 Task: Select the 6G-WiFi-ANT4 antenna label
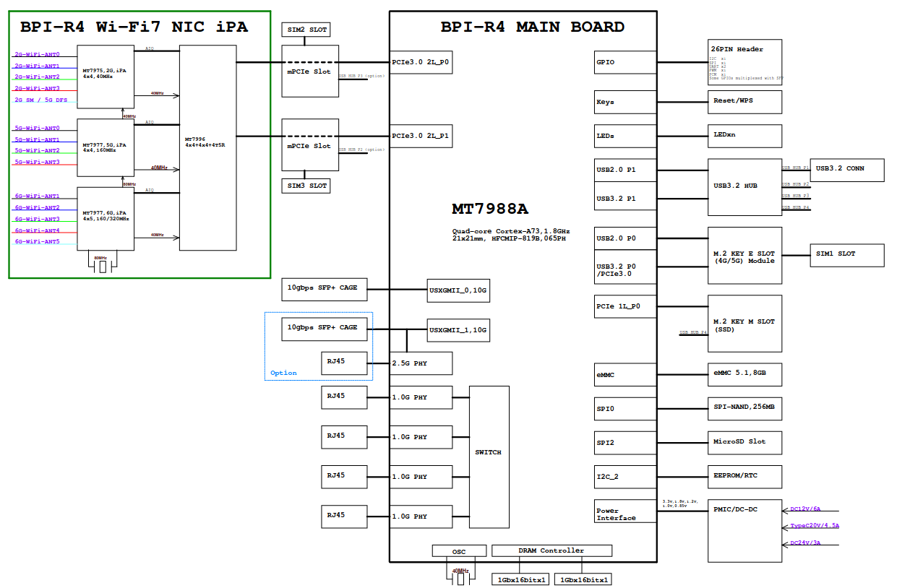point(37,230)
